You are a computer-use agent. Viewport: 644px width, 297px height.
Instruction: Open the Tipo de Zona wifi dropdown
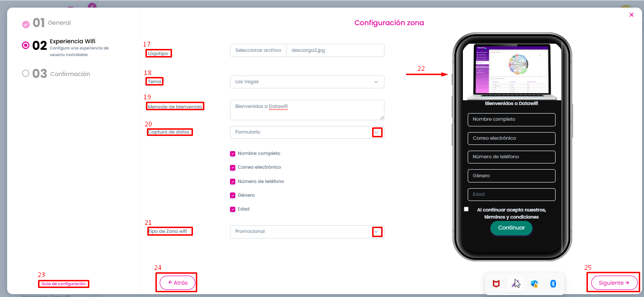tap(307, 231)
